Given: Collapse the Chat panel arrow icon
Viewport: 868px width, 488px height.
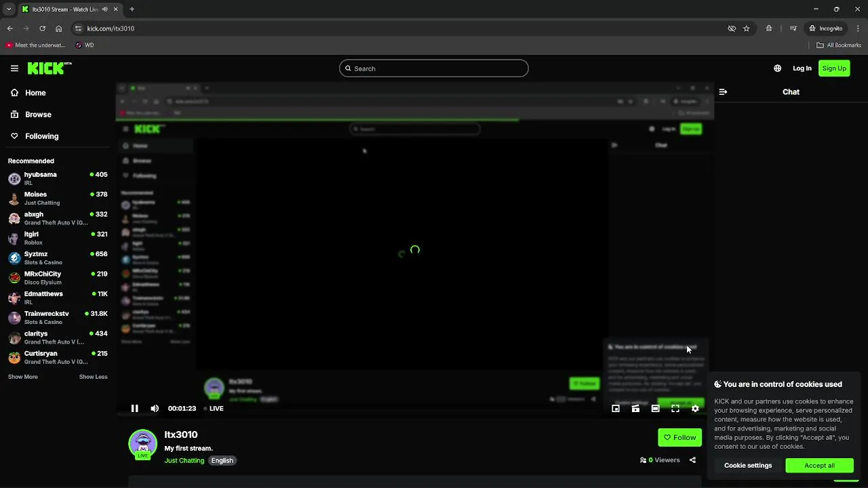Looking at the screenshot, I should (x=723, y=91).
